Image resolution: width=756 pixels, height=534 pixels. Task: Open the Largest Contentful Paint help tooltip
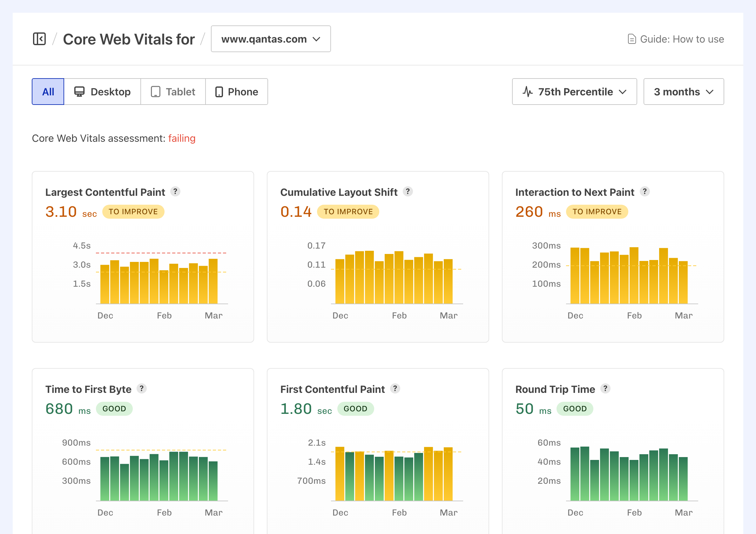[175, 191]
